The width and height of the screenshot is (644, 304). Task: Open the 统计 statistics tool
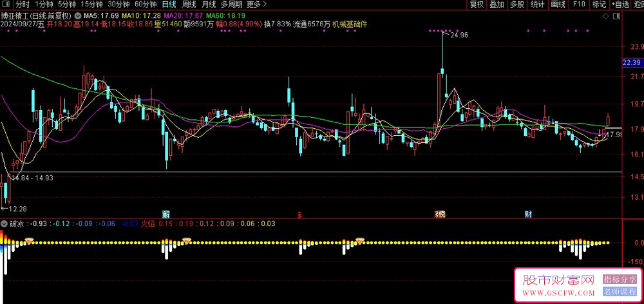coord(538,5)
